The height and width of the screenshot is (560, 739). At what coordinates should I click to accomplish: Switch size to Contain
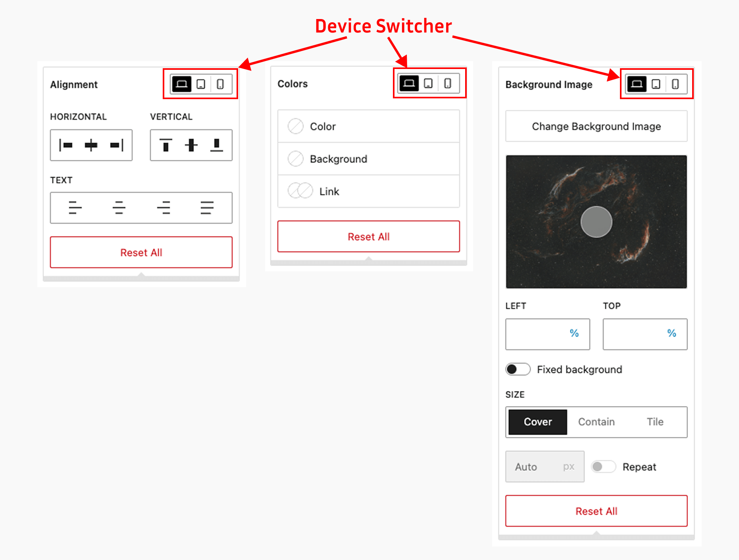coord(596,422)
